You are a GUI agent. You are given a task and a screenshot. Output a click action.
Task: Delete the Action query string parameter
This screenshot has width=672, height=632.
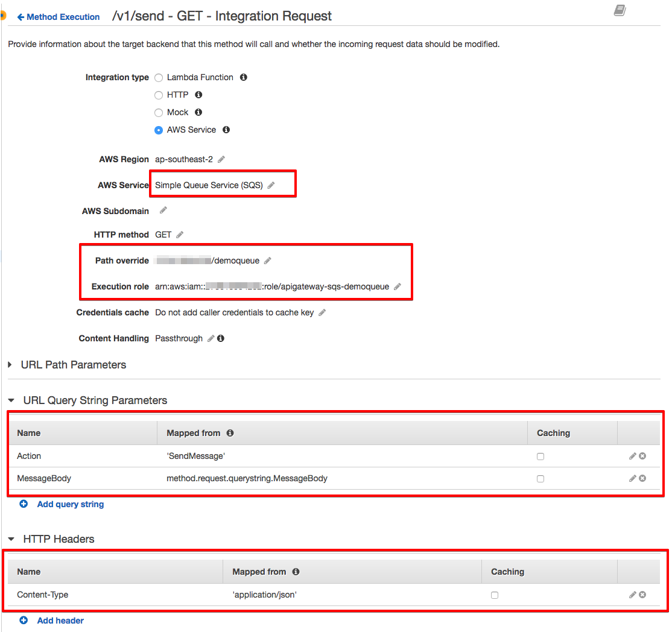[x=642, y=456]
